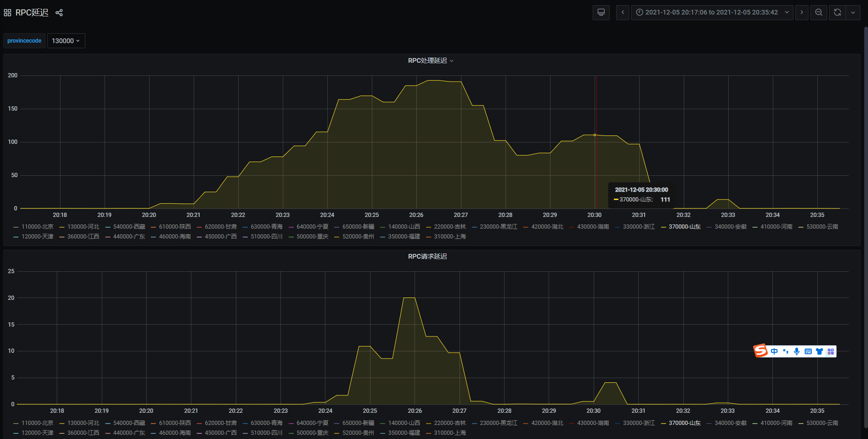Click 140000-山西 in top legend

click(404, 227)
